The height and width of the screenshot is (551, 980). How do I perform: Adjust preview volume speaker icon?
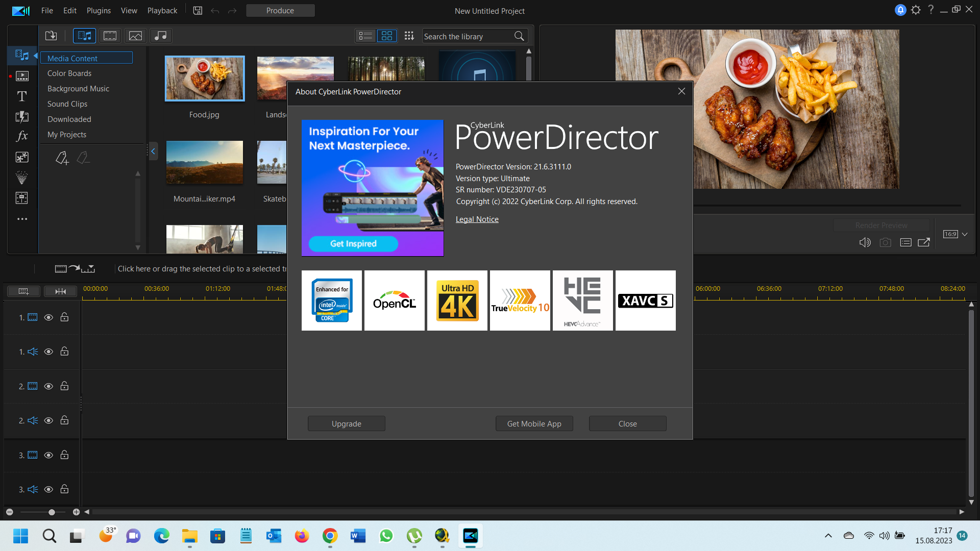tap(865, 242)
